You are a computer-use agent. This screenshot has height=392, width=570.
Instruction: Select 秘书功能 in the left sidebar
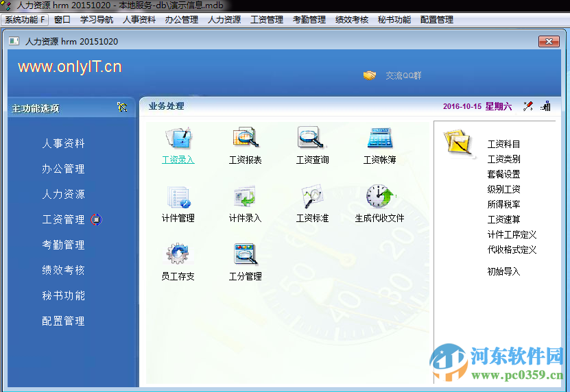[x=64, y=296]
